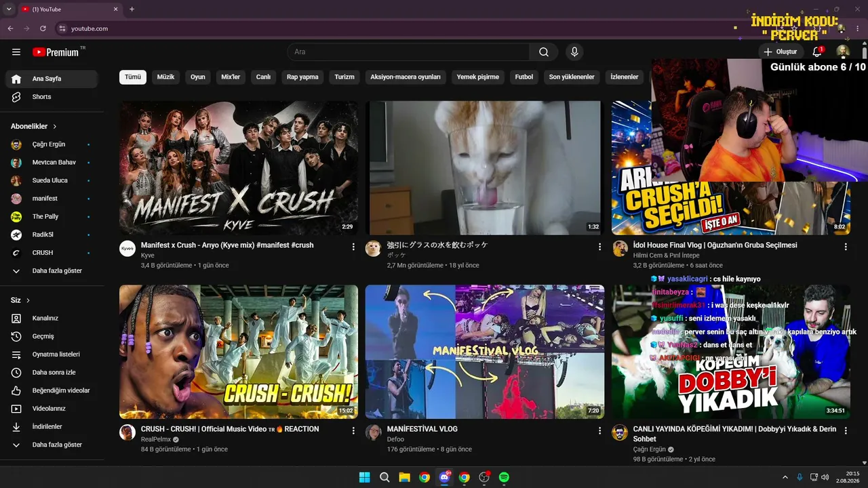Open the hamburger guide menu
This screenshot has height=488, width=868.
[16, 52]
